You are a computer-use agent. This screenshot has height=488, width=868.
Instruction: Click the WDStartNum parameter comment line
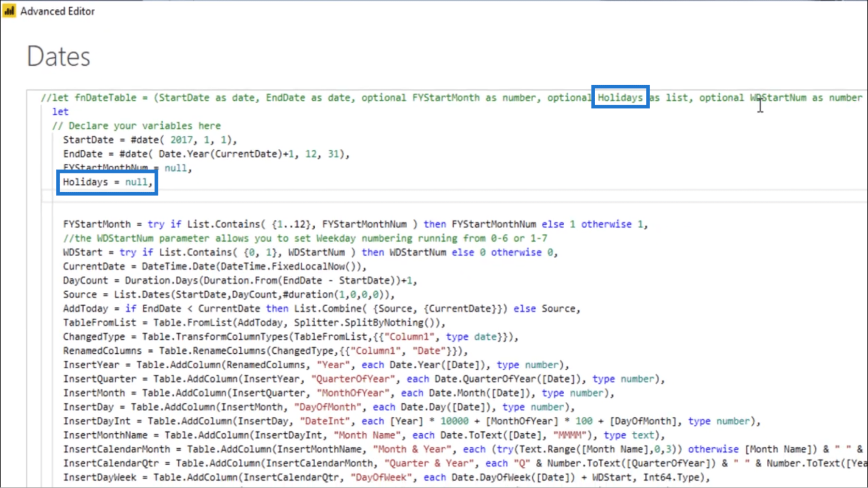305,238
